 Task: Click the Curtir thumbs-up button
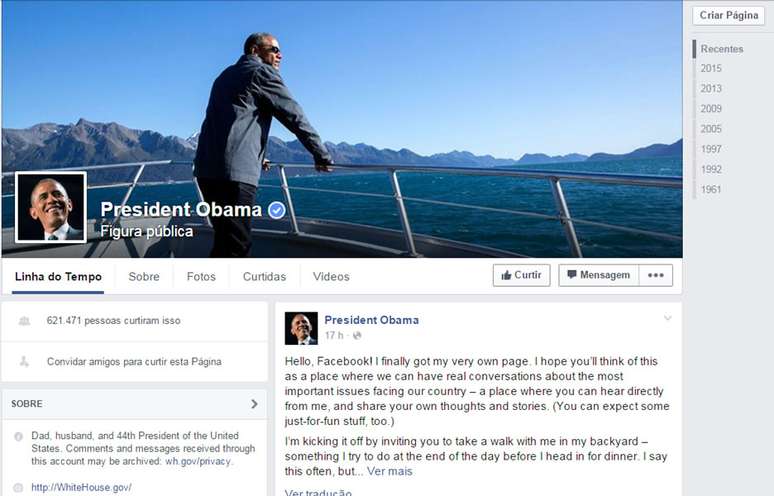tap(521, 275)
